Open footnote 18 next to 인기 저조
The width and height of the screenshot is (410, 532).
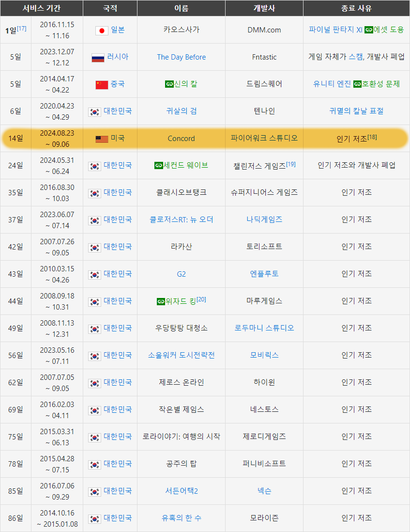372,137
